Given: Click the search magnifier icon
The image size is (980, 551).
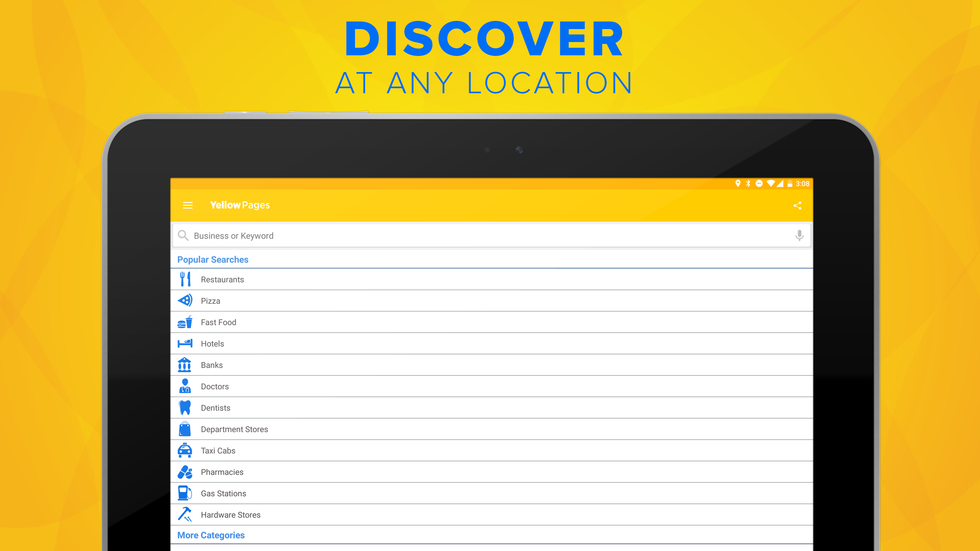Looking at the screenshot, I should pyautogui.click(x=183, y=236).
